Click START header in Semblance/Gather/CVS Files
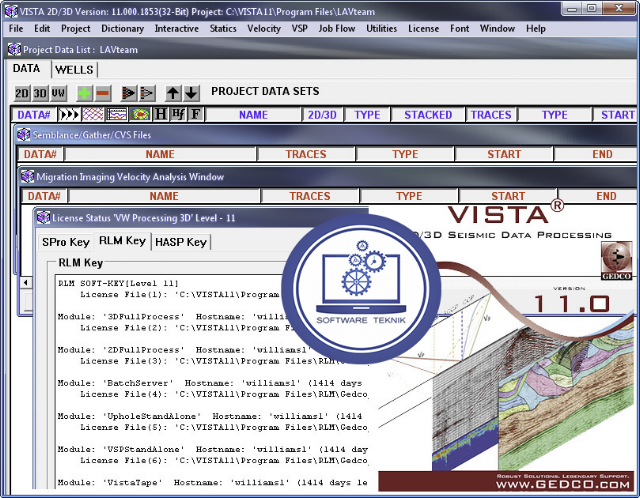Image resolution: width=640 pixels, height=498 pixels. [x=504, y=154]
